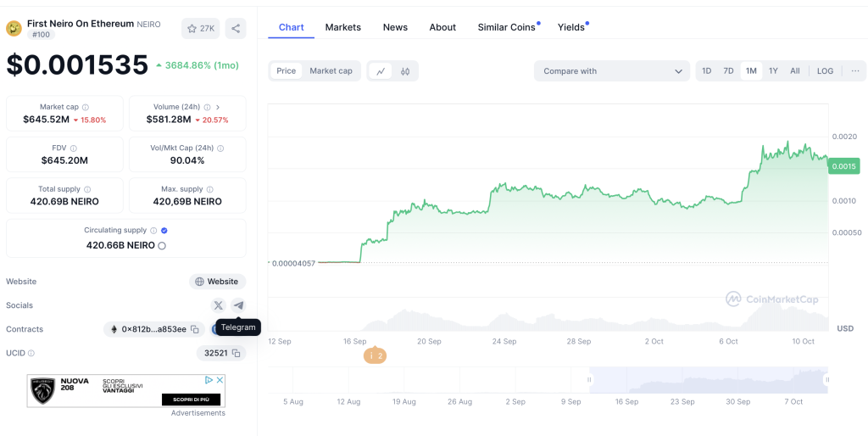The width and height of the screenshot is (868, 436).
Task: Open the chart more options ellipsis
Action: 855,71
